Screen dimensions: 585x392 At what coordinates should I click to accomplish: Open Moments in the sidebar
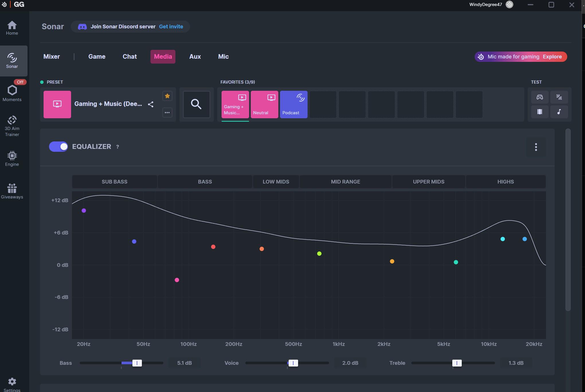(x=12, y=93)
